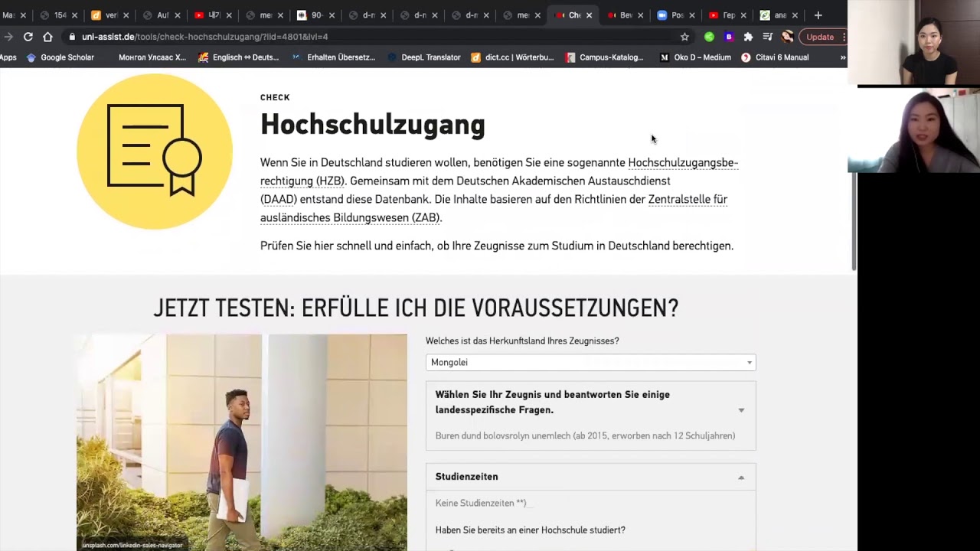Open the DeepL Translator bookmark
The image size is (980, 551).
(424, 57)
